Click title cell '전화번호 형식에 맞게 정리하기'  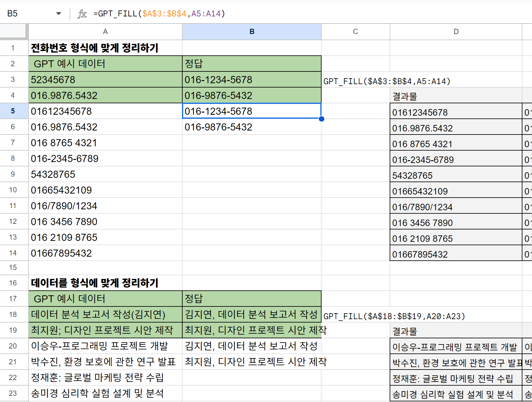point(105,48)
